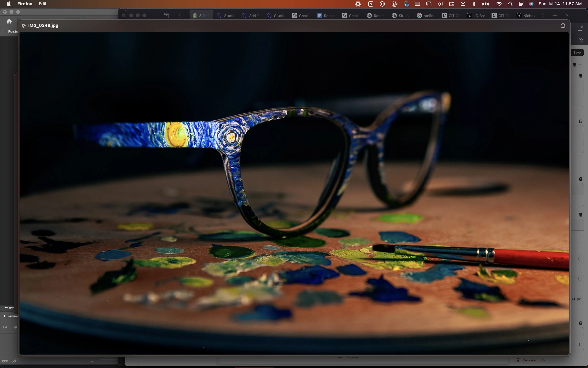Switch to the Rococo crown-icon browser tab
Image resolution: width=588 pixels, height=368 pixels.
(376, 16)
